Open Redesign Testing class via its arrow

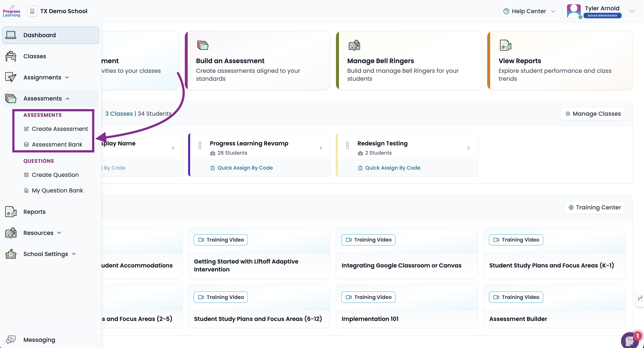[x=469, y=148]
